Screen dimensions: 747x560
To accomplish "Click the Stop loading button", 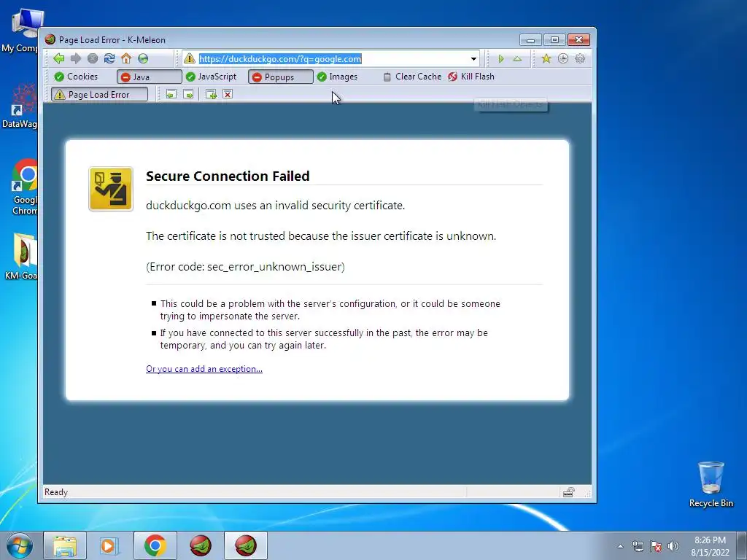I will [x=93, y=58].
